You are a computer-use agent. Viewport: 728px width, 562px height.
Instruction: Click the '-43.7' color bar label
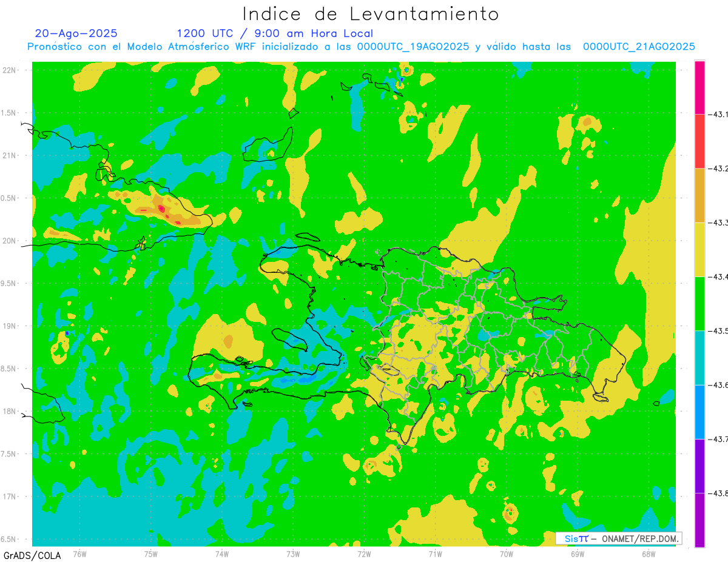point(718,439)
